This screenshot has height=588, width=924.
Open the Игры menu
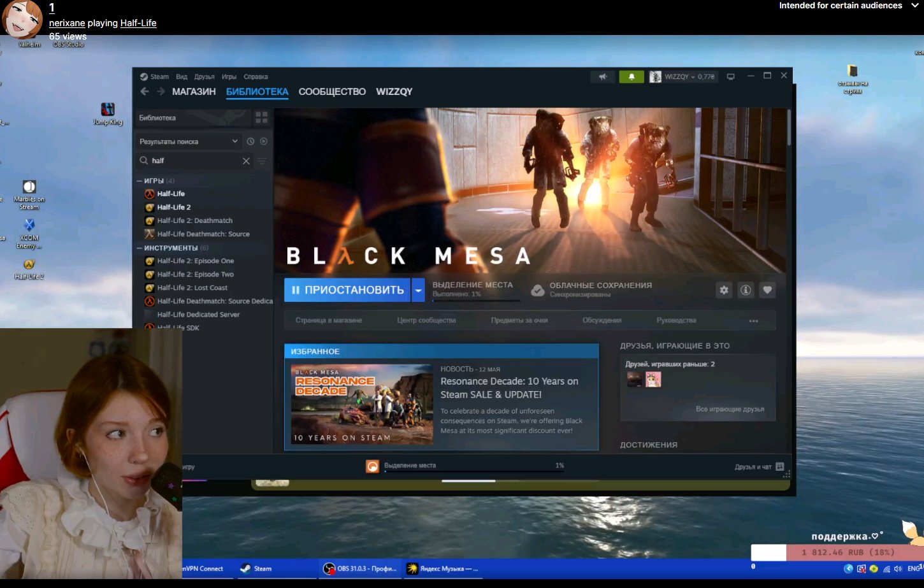229,77
